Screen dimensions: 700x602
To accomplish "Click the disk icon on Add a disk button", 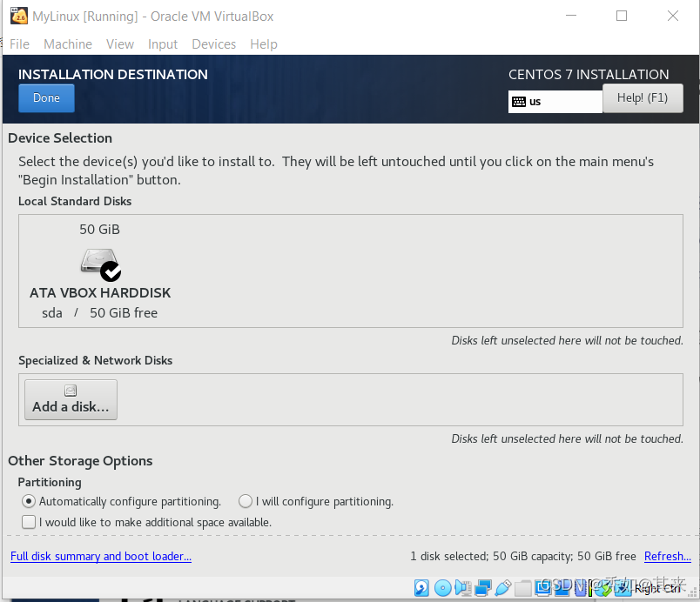I will click(71, 391).
